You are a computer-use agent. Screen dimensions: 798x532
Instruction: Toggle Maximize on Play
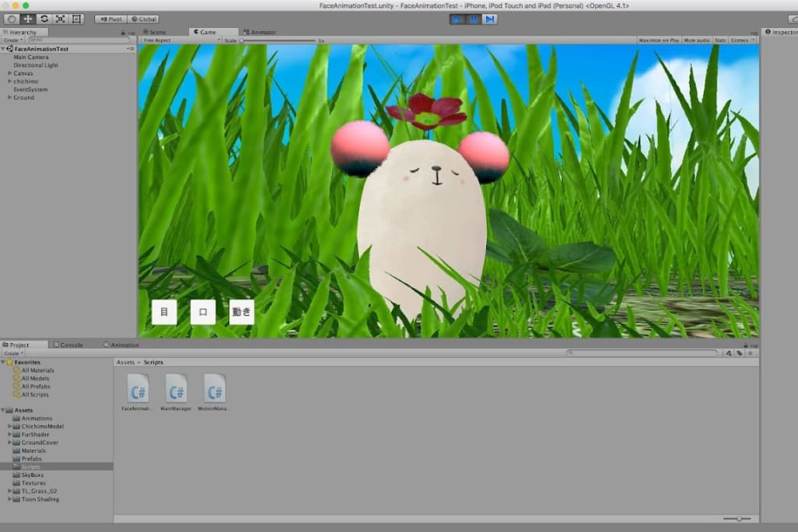660,40
